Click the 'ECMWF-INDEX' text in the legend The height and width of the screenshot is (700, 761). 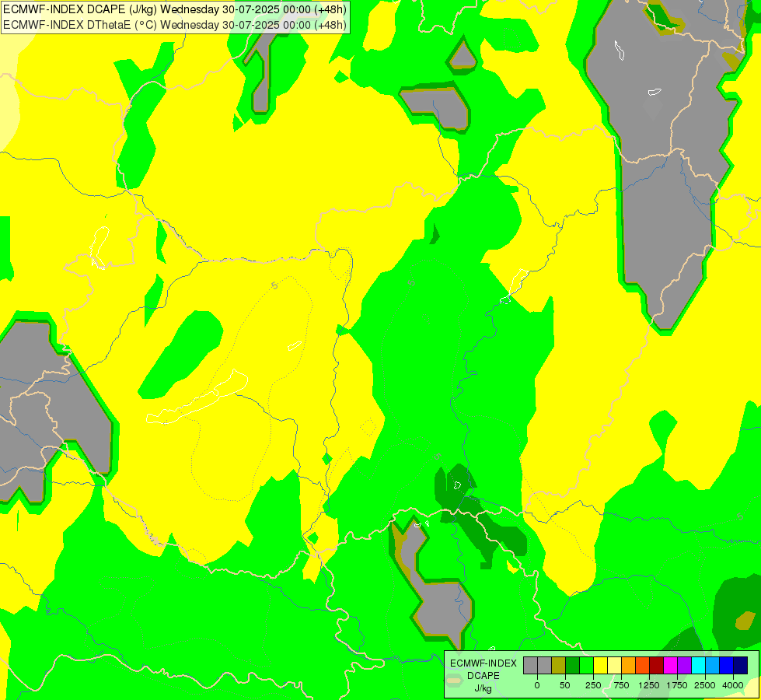[x=483, y=663]
